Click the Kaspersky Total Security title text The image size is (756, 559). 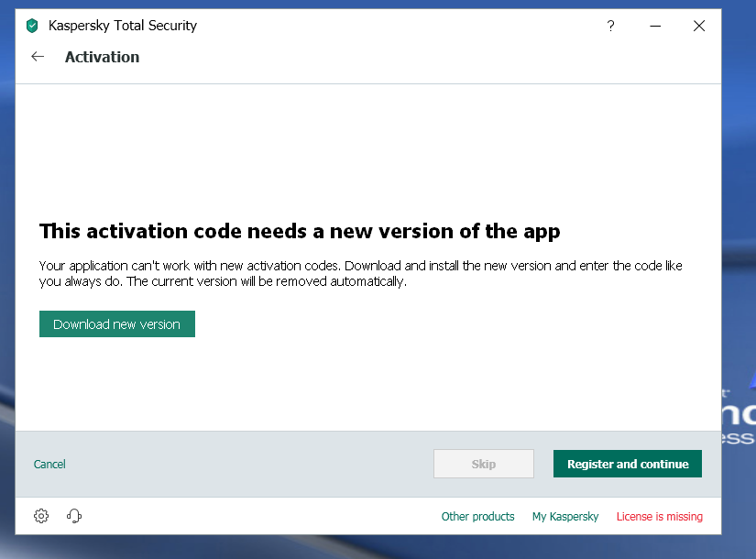[123, 26]
